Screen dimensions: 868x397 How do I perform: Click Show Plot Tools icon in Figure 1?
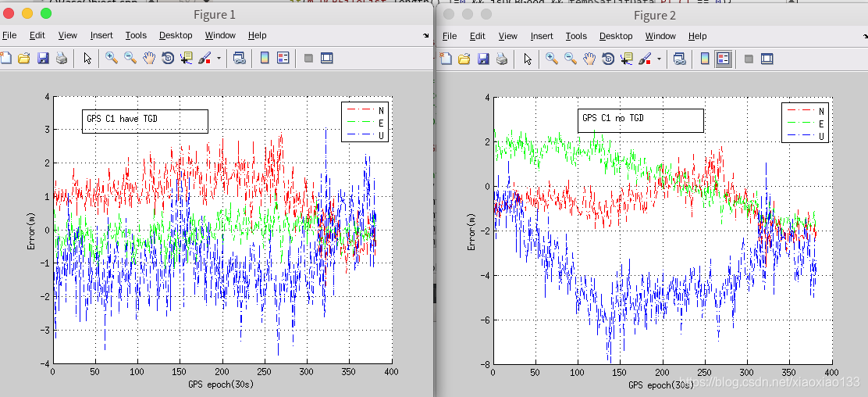click(326, 58)
